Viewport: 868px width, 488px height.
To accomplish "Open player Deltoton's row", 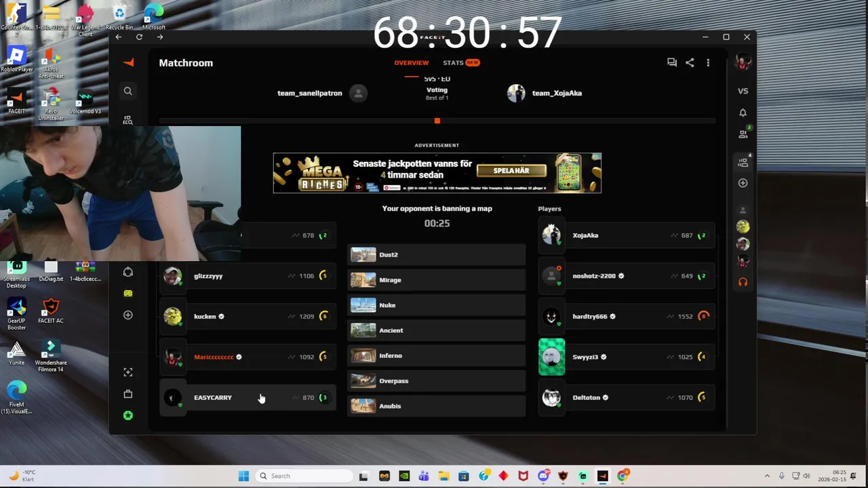I will [x=627, y=397].
